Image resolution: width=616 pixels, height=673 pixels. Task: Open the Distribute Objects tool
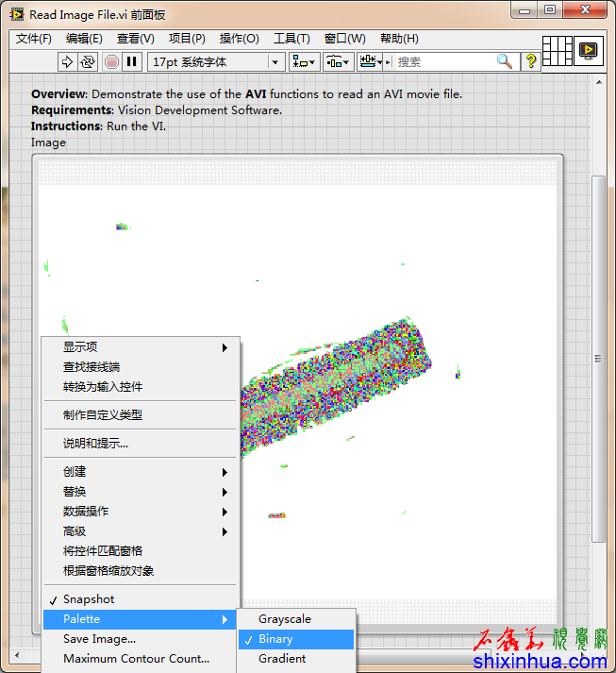(x=338, y=61)
